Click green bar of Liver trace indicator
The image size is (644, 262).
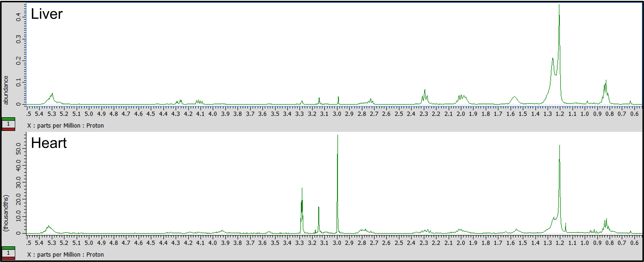click(x=8, y=119)
